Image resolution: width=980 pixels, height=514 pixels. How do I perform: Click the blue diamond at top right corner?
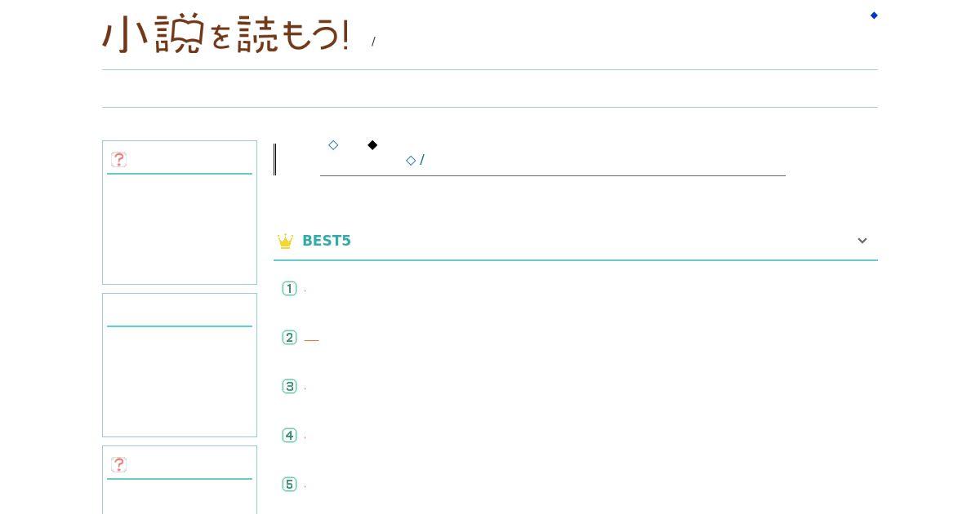pos(874,16)
